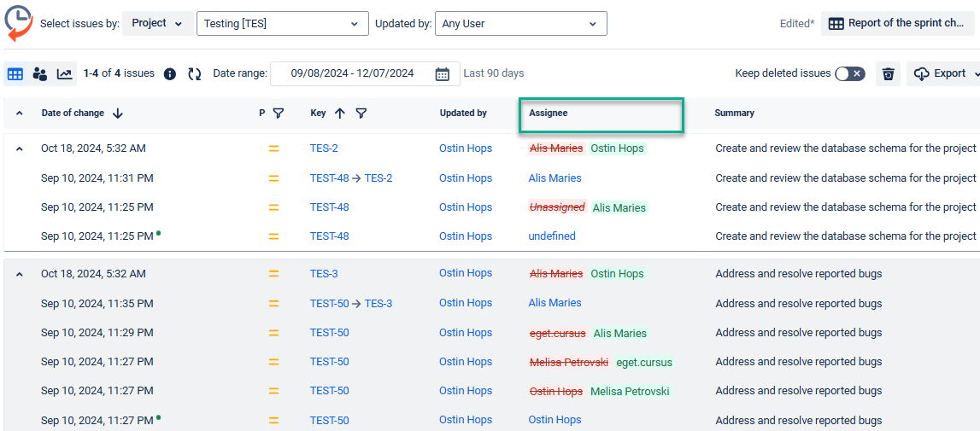
Task: Filter by priority column funnel
Action: 279,113
